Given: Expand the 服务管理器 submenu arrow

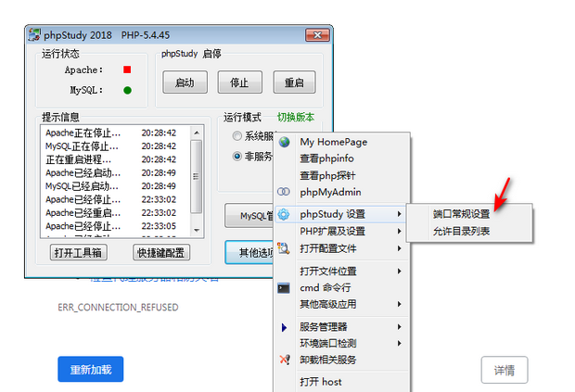Looking at the screenshot, I should 400,327.
